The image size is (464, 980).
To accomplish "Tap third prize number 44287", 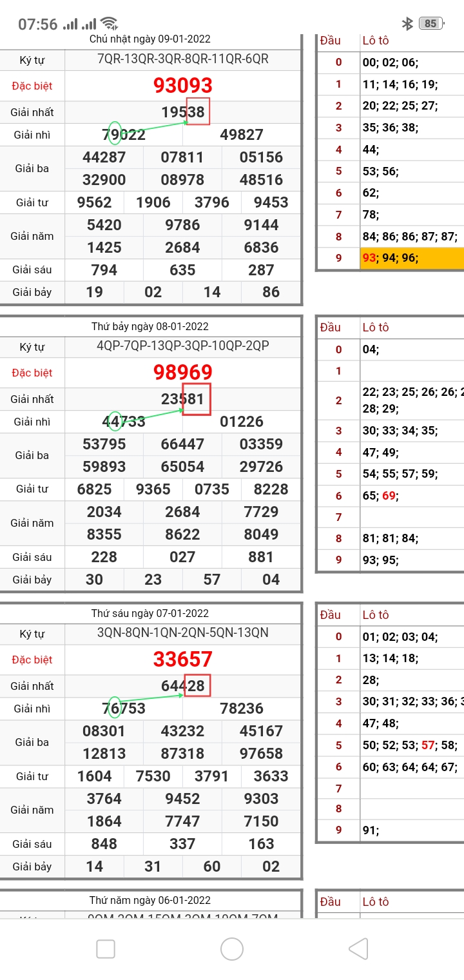I will click(104, 157).
